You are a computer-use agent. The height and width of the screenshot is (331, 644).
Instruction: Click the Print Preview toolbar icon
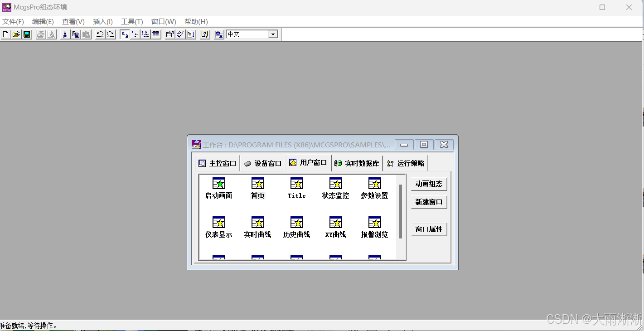[52, 34]
